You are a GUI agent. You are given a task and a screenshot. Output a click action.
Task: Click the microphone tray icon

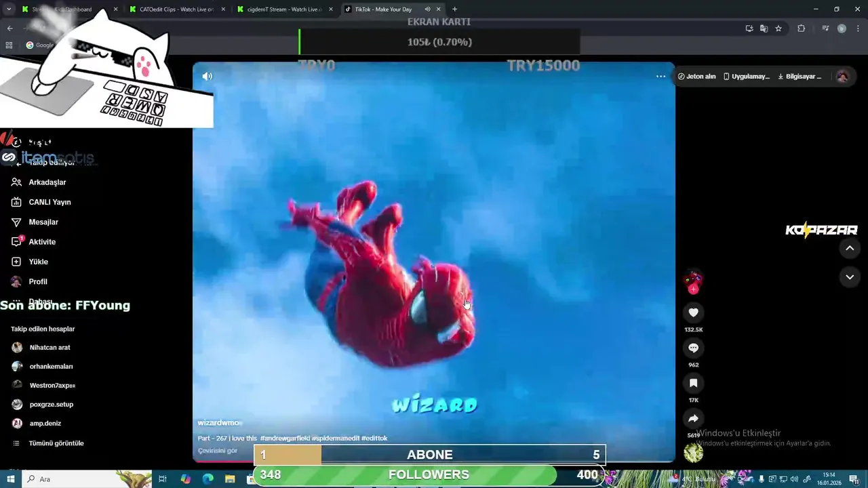[762, 479]
